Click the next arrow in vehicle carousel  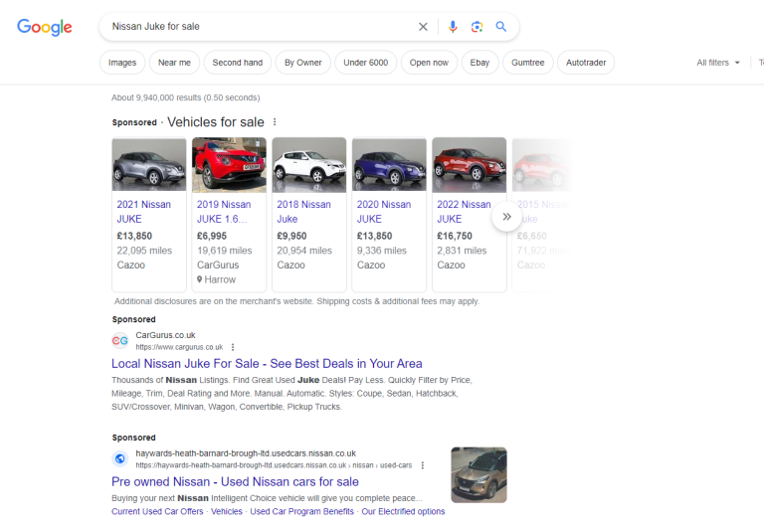point(506,217)
